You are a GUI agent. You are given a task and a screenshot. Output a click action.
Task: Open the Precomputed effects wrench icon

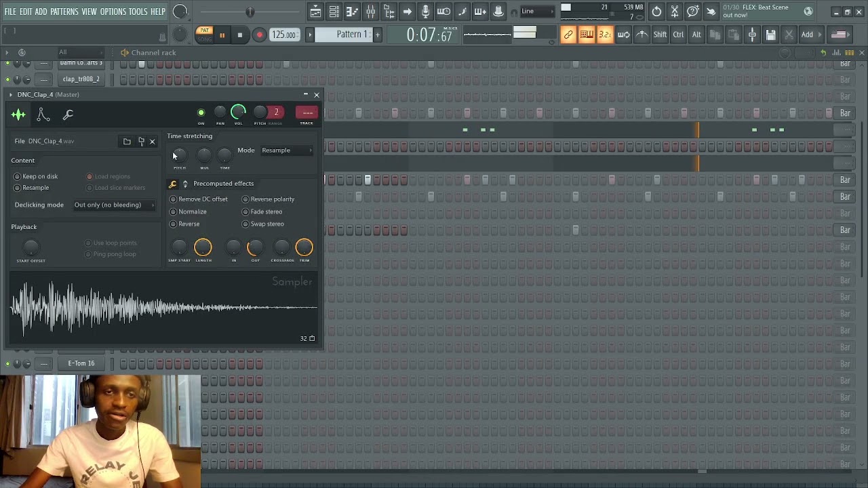pos(173,184)
